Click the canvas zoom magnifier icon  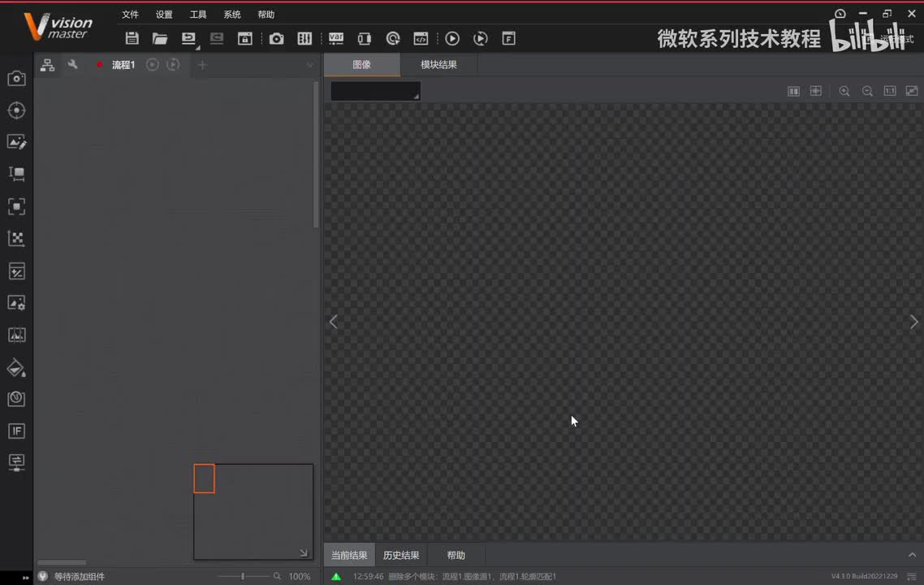277,576
